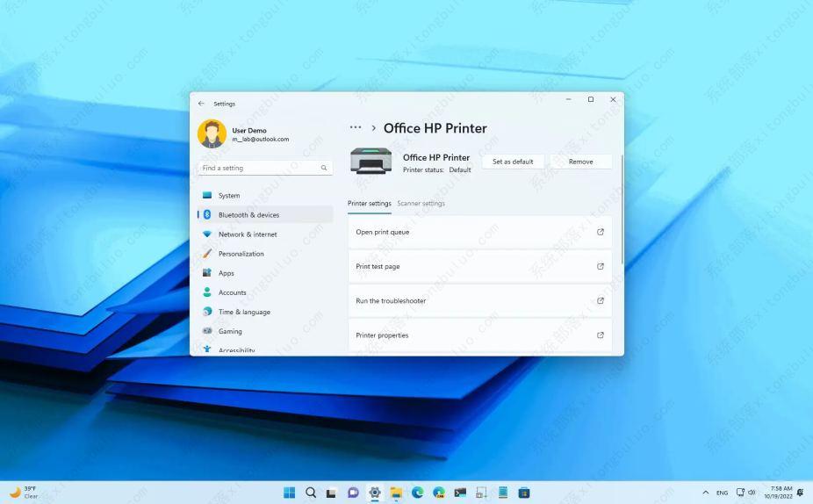
Task: Open the Windows Start menu
Action: point(290,493)
